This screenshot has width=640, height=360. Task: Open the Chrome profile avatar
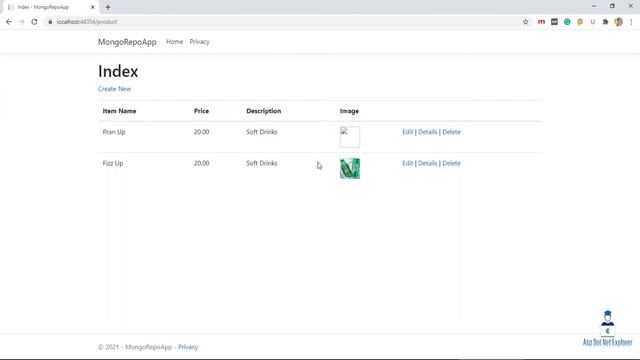618,22
